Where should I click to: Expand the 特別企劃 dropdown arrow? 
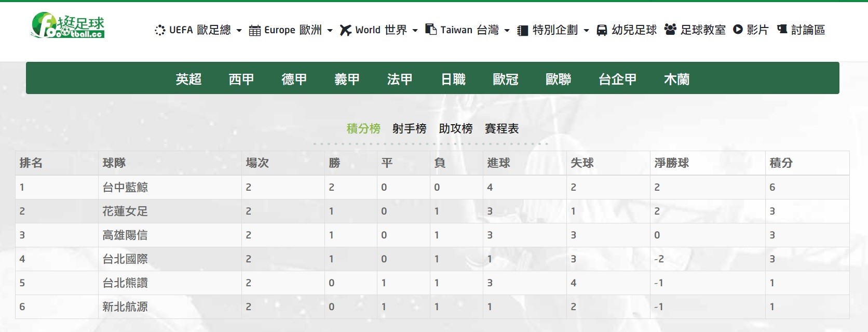[x=586, y=31]
